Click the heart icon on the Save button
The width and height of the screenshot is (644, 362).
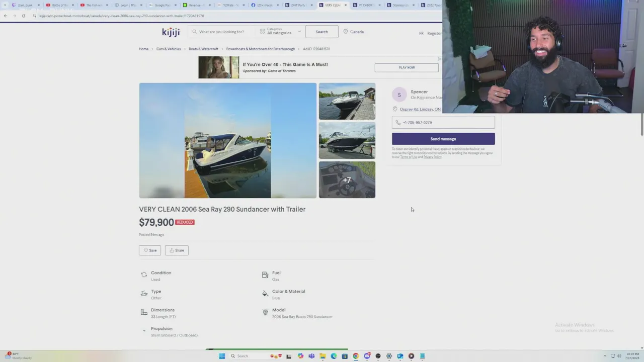(146, 250)
